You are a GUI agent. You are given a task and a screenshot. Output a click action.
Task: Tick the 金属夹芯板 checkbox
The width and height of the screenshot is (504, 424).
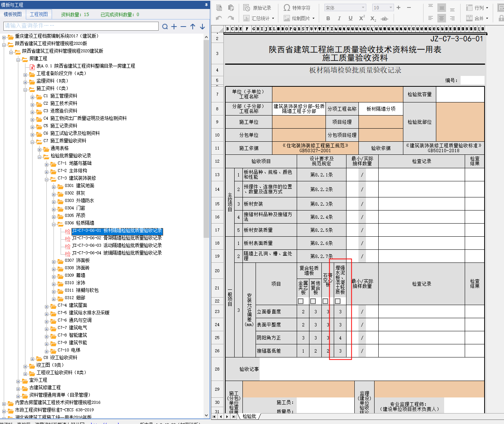point(301,301)
